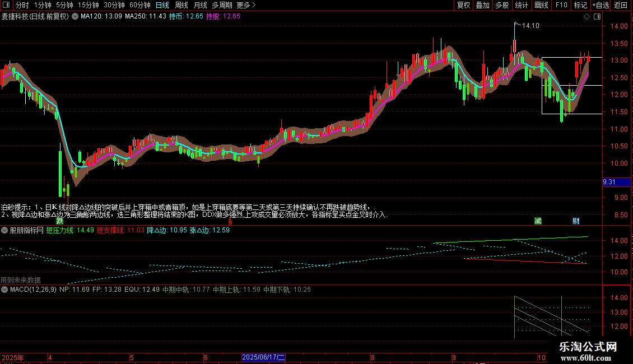Screen dimensions: 633x364
Task: Open the main chart indicator dropdown beside 麦捷科技
Action: pos(75,17)
